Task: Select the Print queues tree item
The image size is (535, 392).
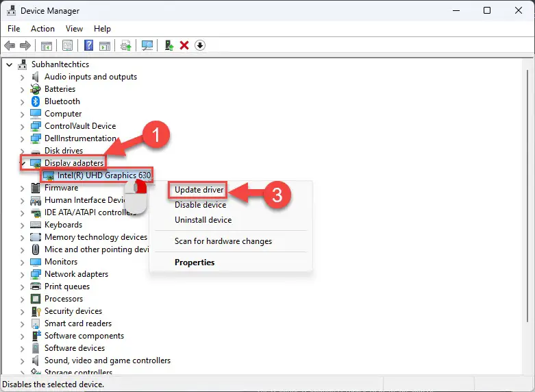Action: pyautogui.click(x=67, y=286)
